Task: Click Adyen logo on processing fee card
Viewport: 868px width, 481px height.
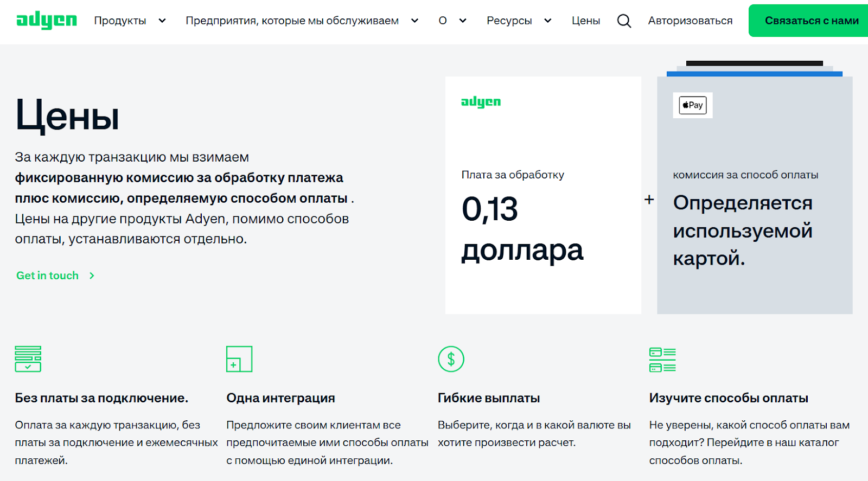Action: coord(481,102)
